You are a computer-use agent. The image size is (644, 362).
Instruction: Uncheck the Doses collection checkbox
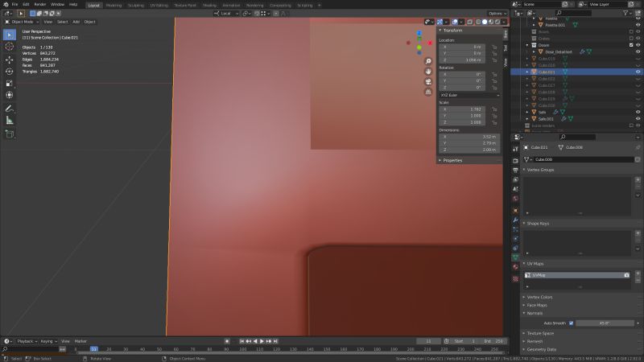click(631, 45)
